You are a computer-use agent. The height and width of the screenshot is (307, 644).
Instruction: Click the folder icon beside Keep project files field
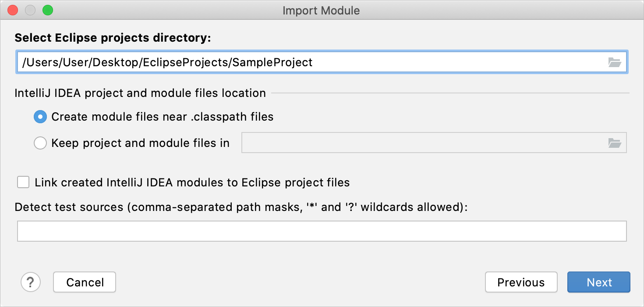(x=615, y=143)
